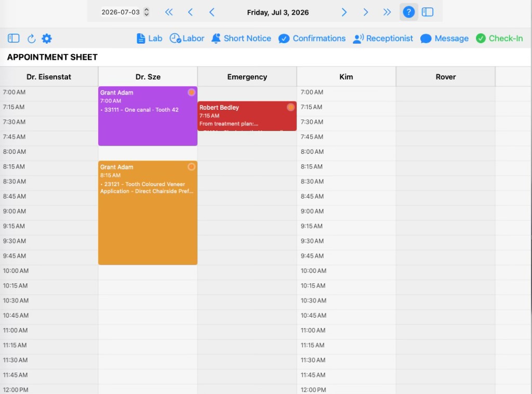The width and height of the screenshot is (532, 394).
Task: Jump back with the double-left chevron
Action: [169, 12]
